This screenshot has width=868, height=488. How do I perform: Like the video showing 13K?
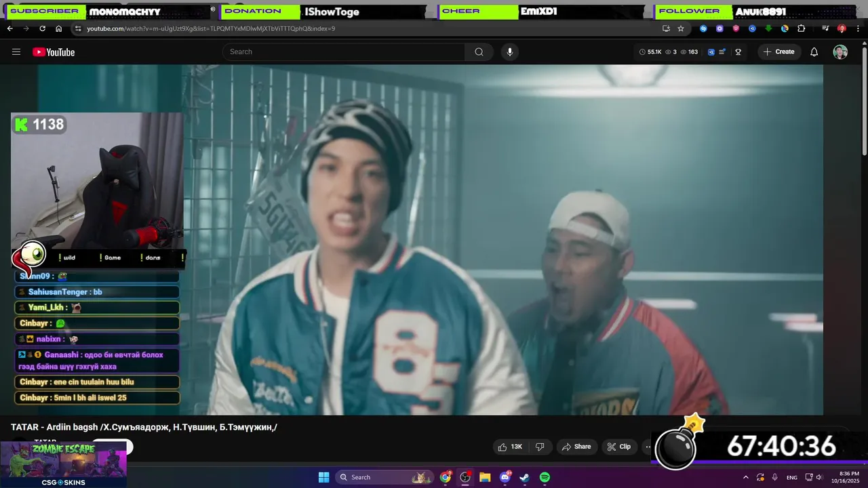pyautogui.click(x=510, y=447)
